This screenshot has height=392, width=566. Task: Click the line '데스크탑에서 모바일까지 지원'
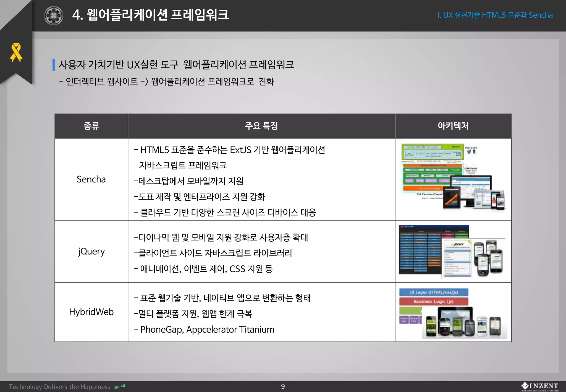[x=188, y=181]
